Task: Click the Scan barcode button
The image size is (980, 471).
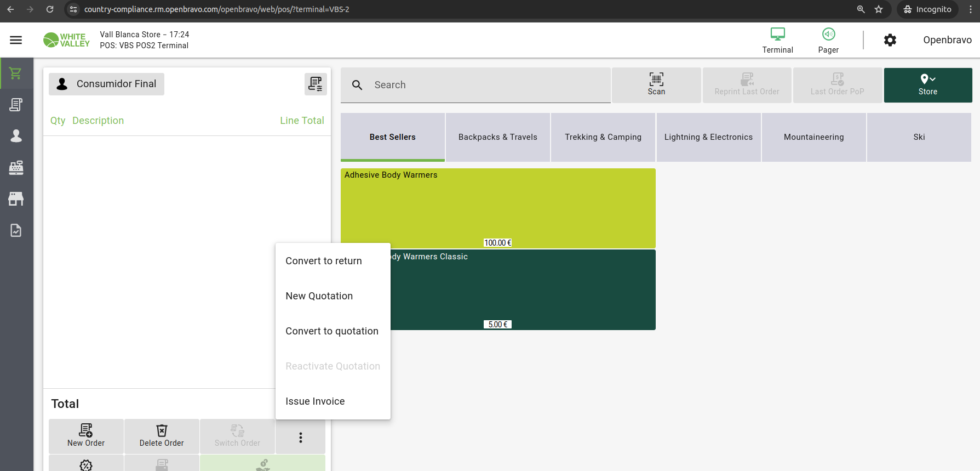Action: tap(656, 84)
